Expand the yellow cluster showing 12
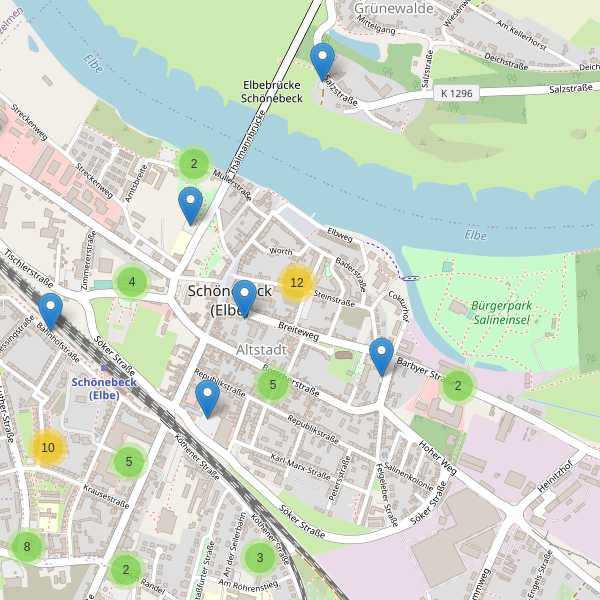The width and height of the screenshot is (600, 600). pyautogui.click(x=297, y=283)
